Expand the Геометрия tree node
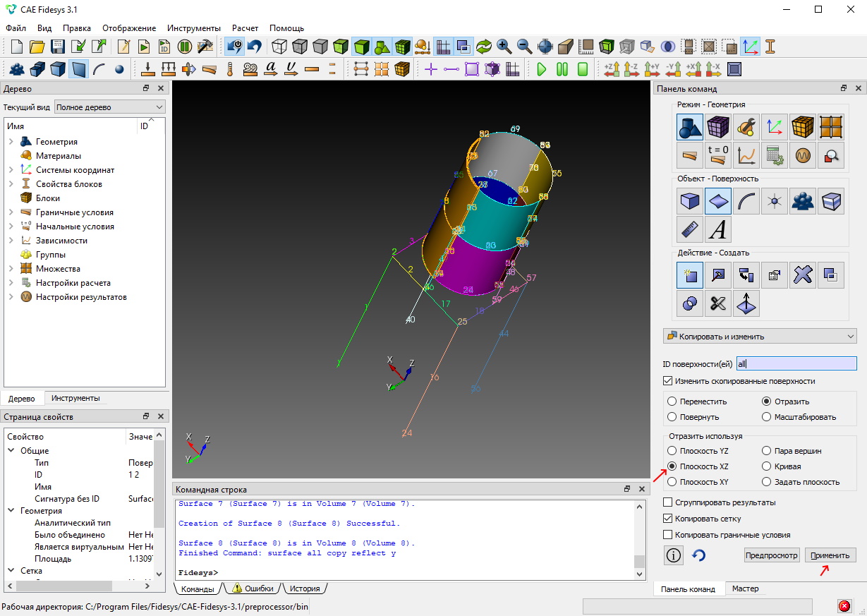The image size is (867, 616). [x=11, y=142]
